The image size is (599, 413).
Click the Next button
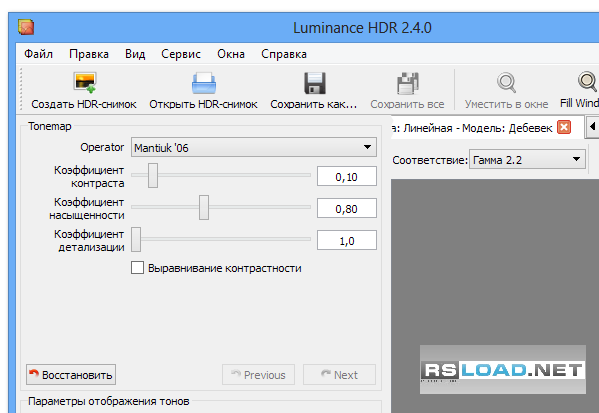point(339,374)
